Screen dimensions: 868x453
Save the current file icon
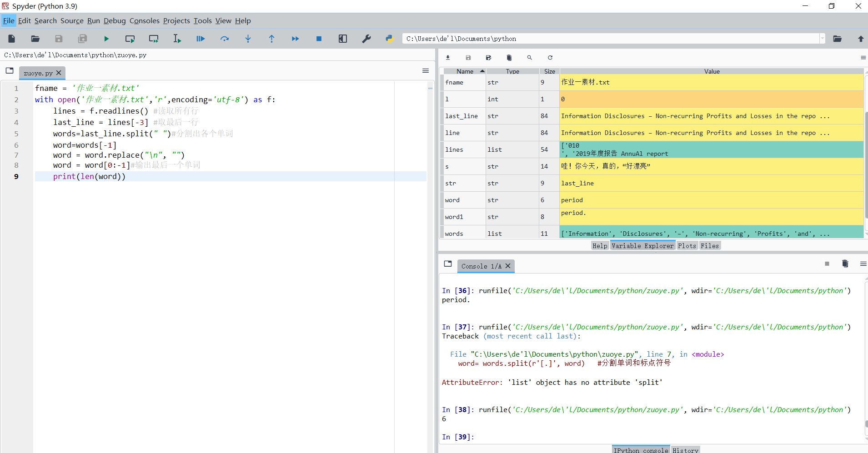(59, 39)
